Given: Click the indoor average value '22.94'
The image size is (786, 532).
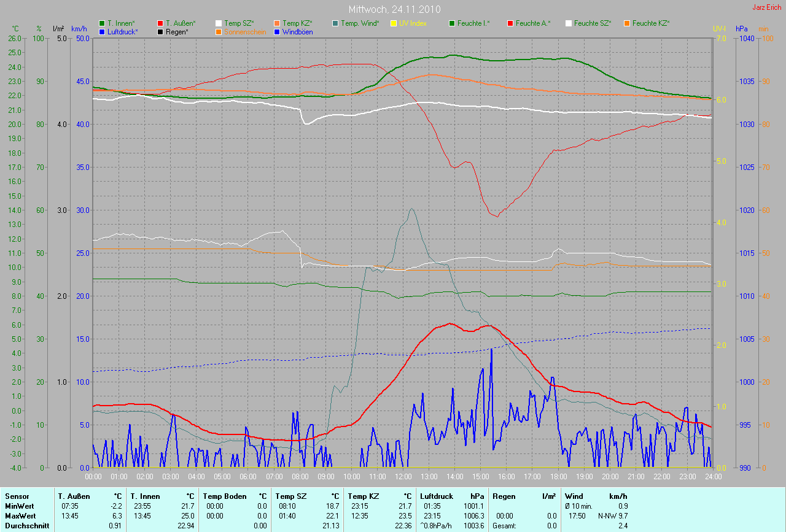Looking at the screenshot, I should (x=185, y=526).
